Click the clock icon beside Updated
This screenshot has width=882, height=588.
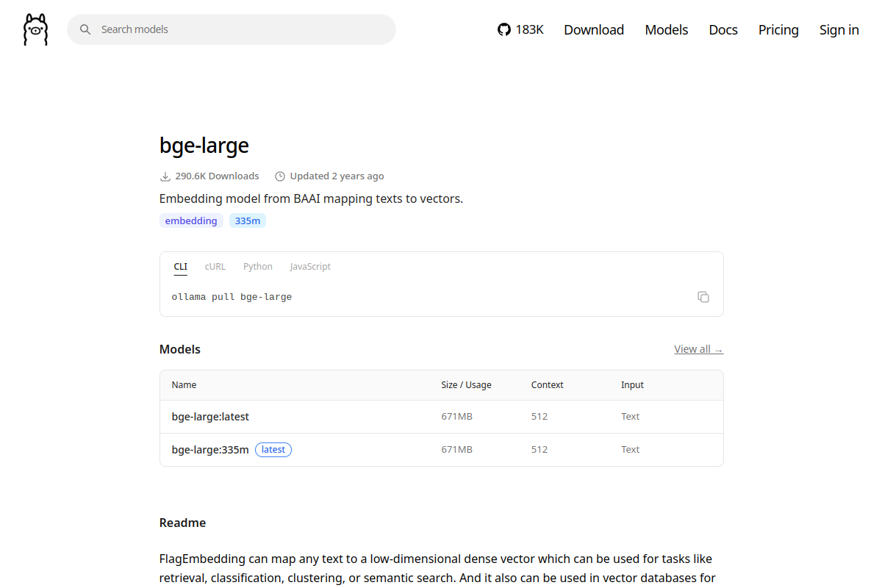(x=280, y=176)
